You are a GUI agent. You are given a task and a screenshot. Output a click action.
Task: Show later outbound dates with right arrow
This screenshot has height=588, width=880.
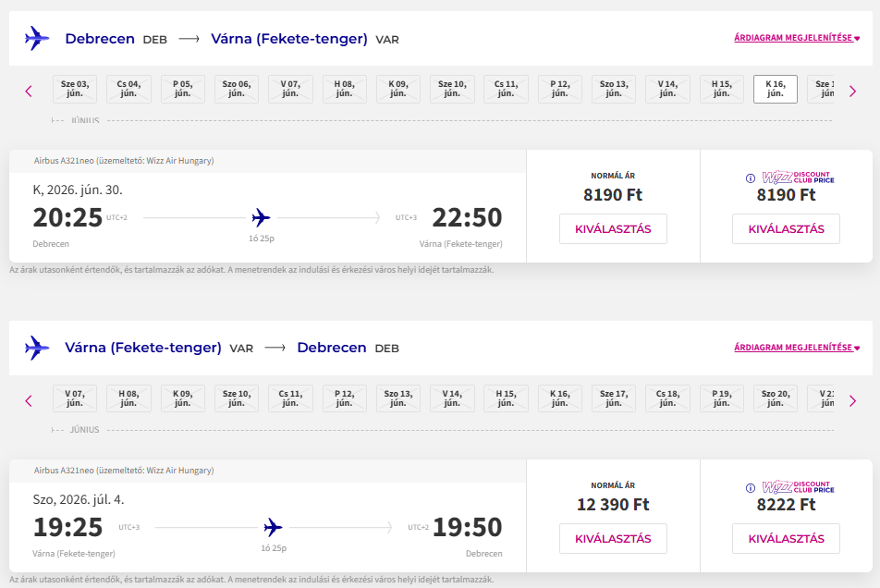click(852, 91)
